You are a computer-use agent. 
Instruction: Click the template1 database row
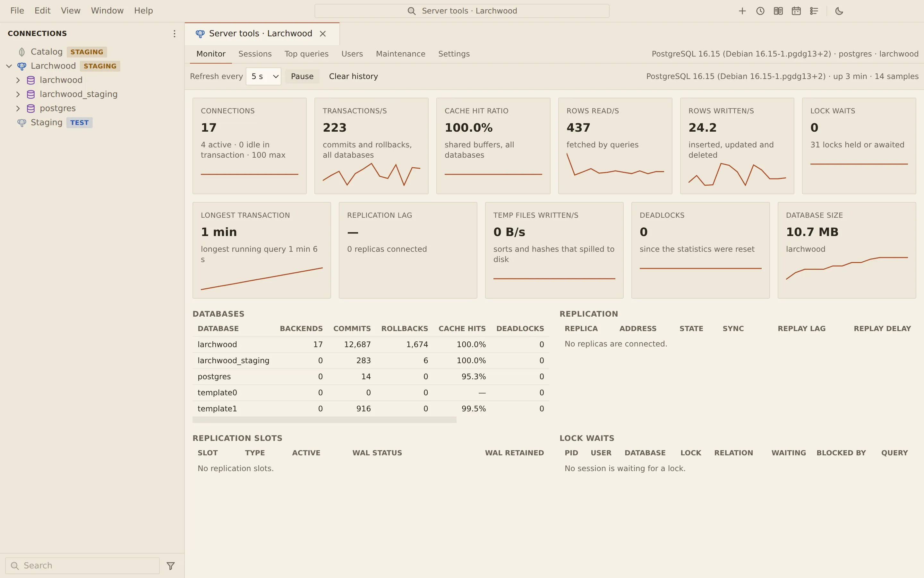click(x=371, y=409)
